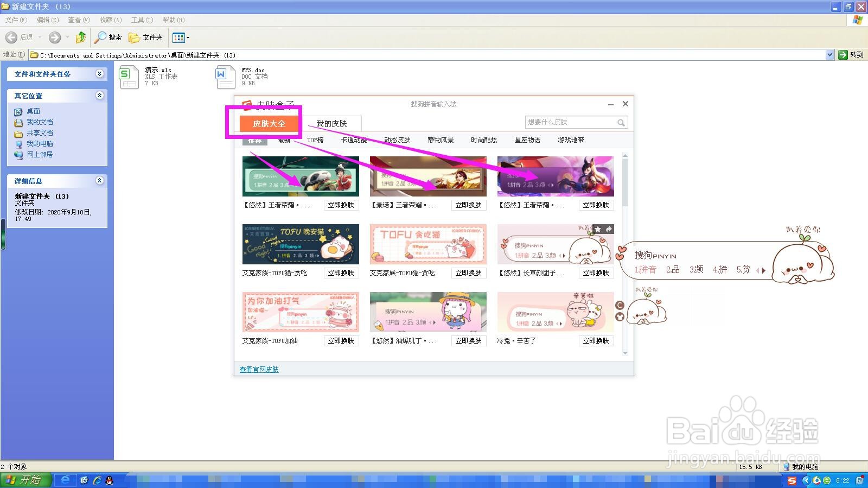Select the 静物风景 skin category

point(441,140)
